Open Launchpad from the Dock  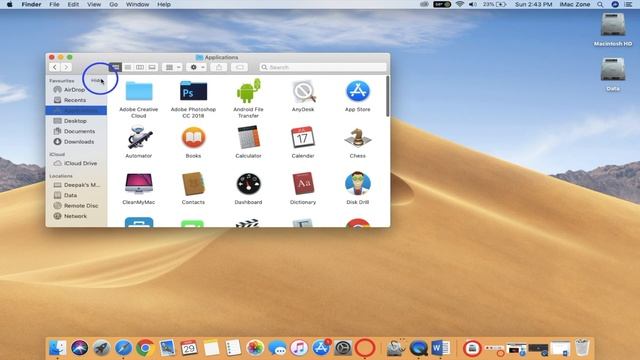tap(102, 348)
